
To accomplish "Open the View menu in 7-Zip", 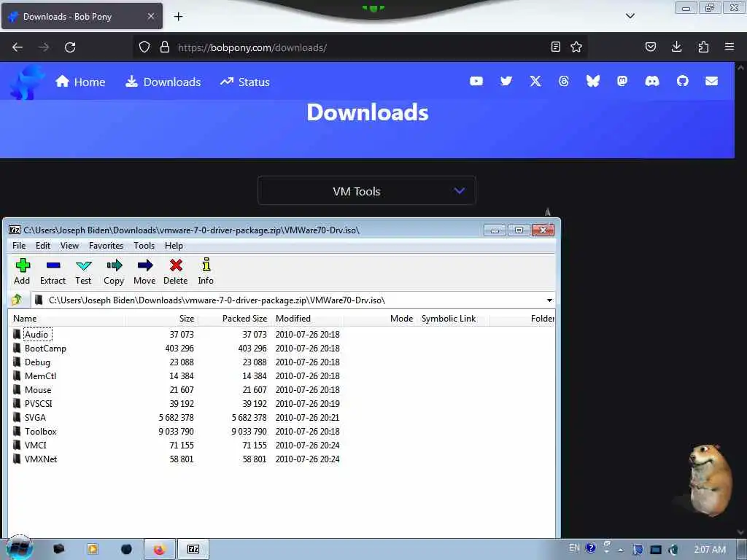I will pos(69,246).
